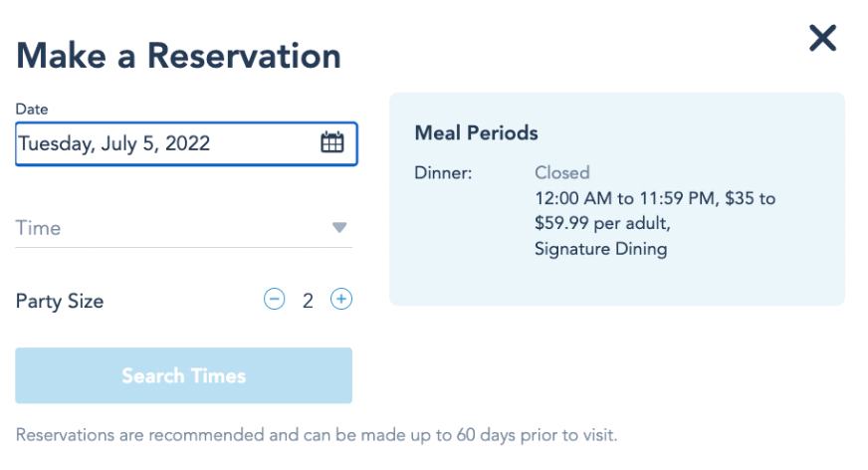Image resolution: width=868 pixels, height=470 pixels.
Task: Click the Time placeholder text
Action: [39, 228]
